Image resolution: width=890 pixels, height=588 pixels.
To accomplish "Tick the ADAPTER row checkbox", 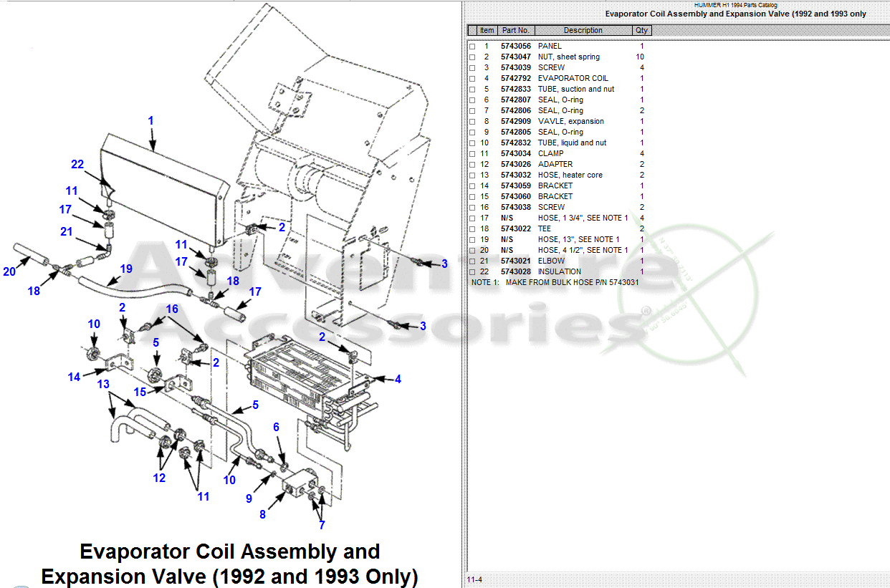I will click(472, 165).
